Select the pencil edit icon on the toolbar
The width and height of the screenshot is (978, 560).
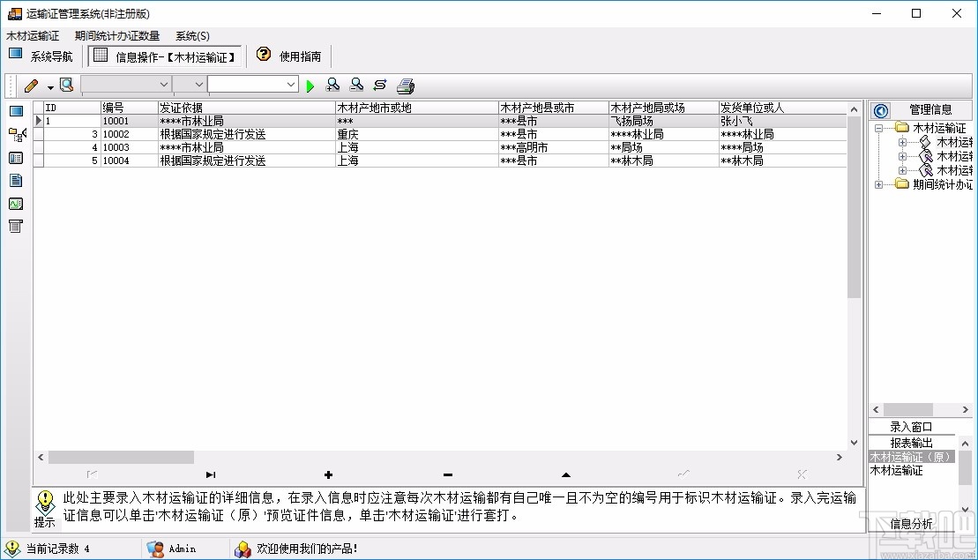coord(31,85)
